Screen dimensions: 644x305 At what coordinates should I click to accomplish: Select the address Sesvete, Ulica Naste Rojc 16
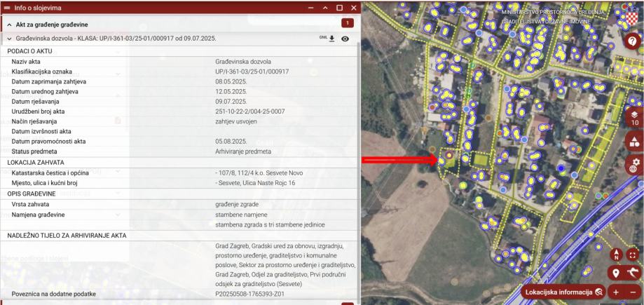pyautogui.click(x=255, y=183)
